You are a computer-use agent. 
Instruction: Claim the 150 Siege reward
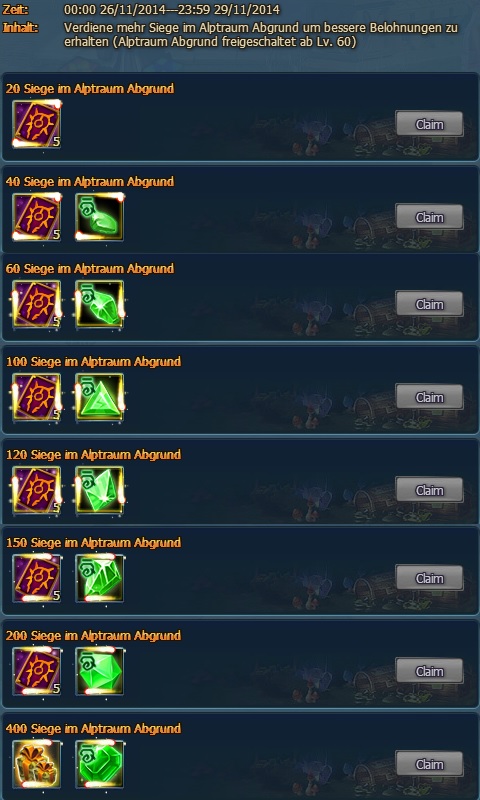(x=430, y=578)
